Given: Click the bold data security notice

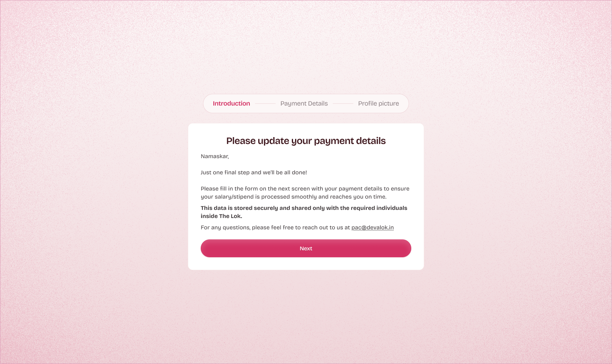Looking at the screenshot, I should (304, 212).
